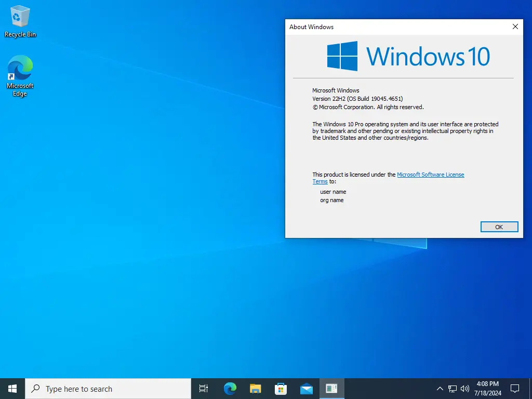This screenshot has height=399, width=532.
Task: Open the Microsoft Software License link
Action: tap(431, 175)
